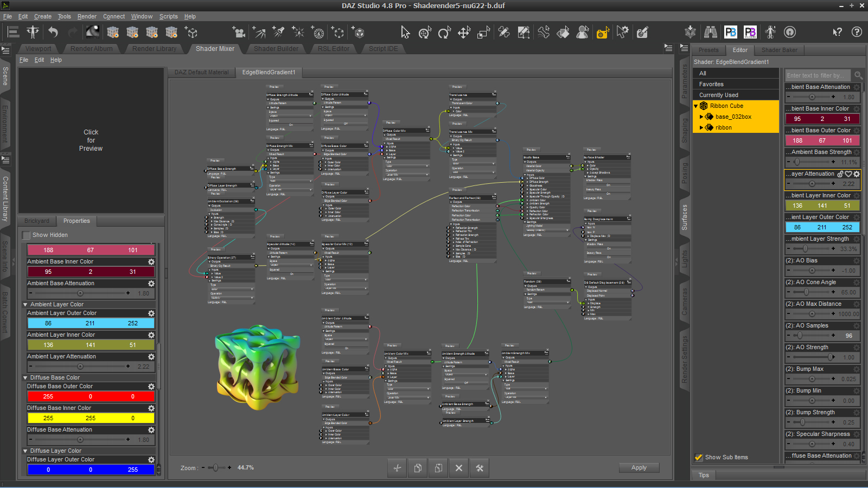
Task: Enable the Show Hidden checkbox
Action: click(26, 235)
